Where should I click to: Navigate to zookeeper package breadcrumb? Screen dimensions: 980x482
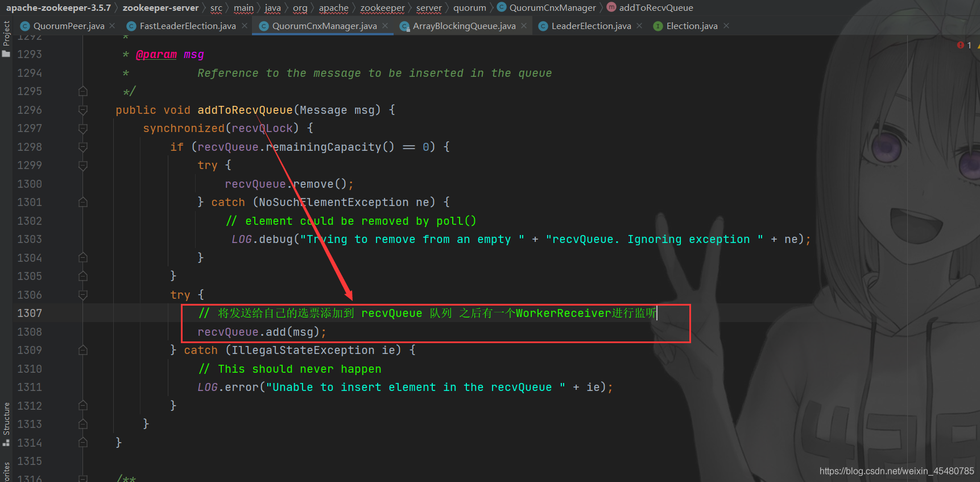382,8
